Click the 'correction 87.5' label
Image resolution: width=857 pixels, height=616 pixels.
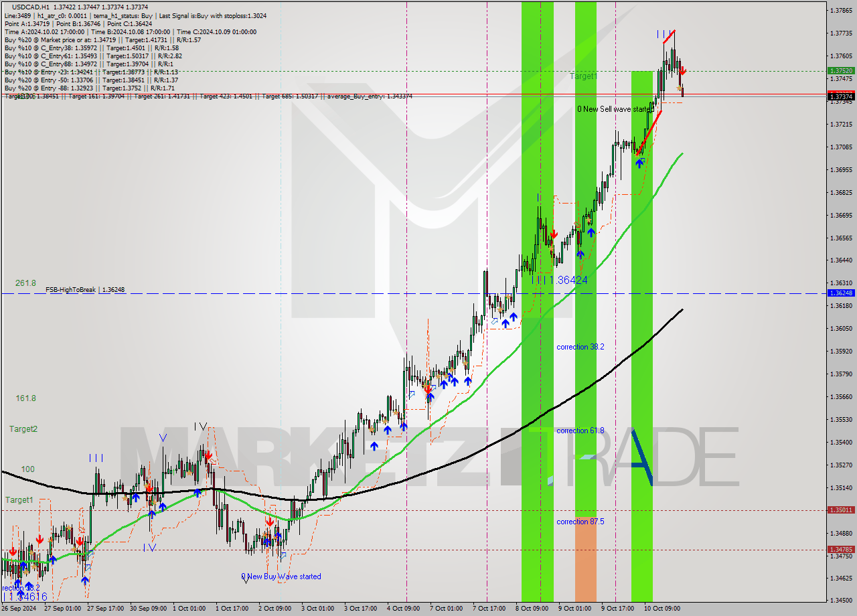click(x=580, y=522)
